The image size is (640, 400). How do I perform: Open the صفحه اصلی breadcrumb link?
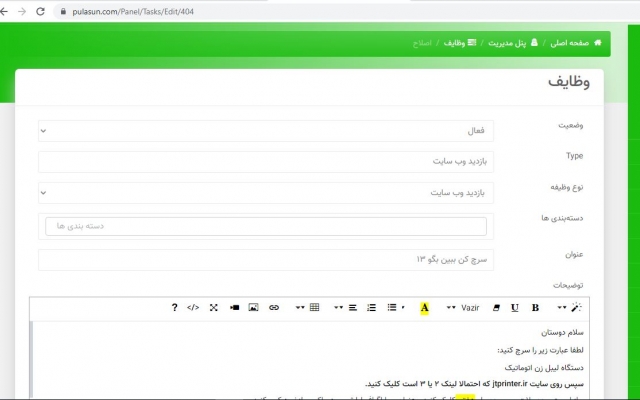(x=569, y=42)
